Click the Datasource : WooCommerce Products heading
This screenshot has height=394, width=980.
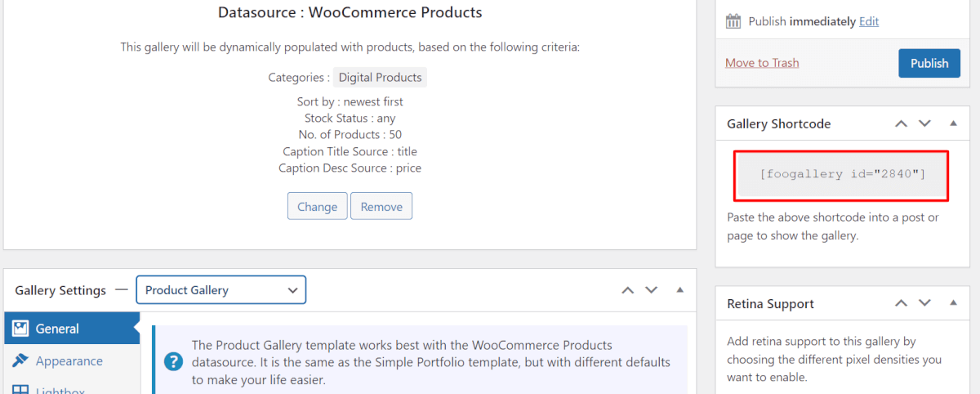point(350,12)
